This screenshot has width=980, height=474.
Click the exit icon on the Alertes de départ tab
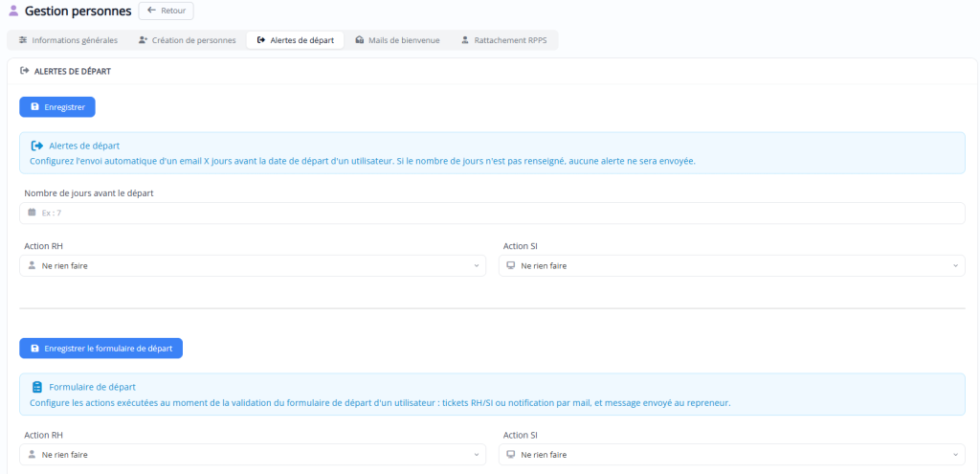tap(261, 40)
